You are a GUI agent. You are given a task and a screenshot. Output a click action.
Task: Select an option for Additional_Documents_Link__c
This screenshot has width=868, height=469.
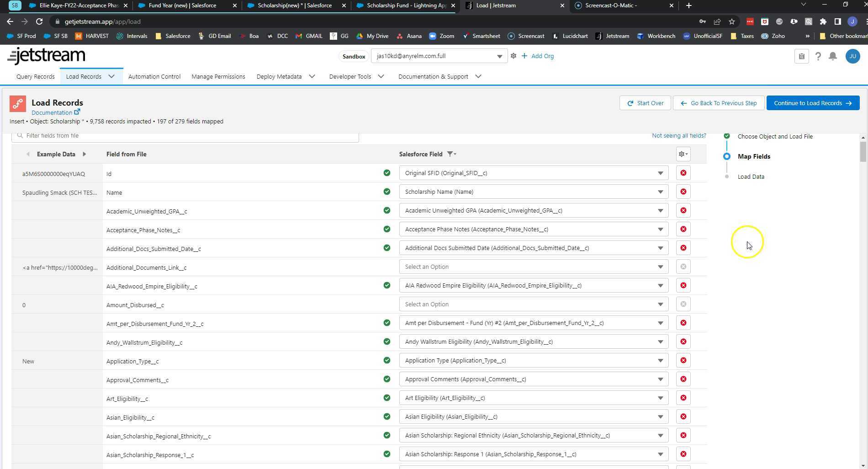click(534, 267)
